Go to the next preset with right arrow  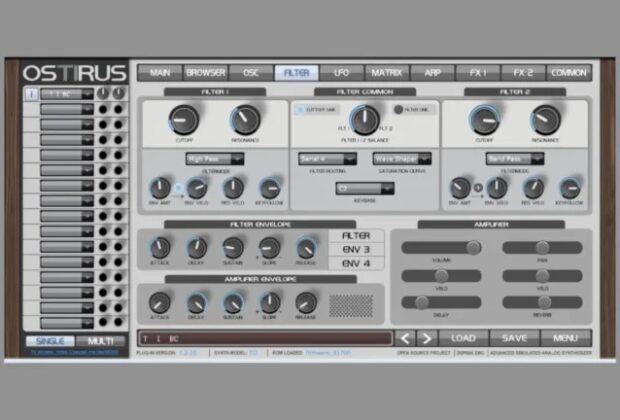click(427, 339)
